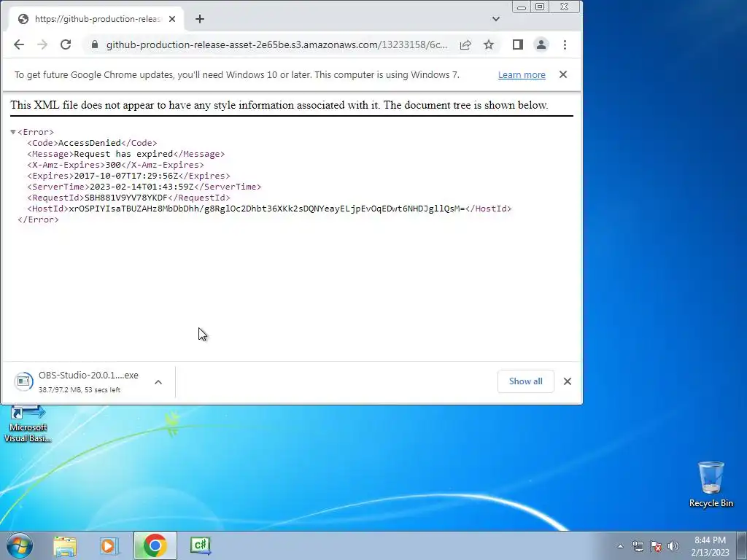Screen dimensions: 747x560
Task: Open the Learn more link
Action: point(522,75)
